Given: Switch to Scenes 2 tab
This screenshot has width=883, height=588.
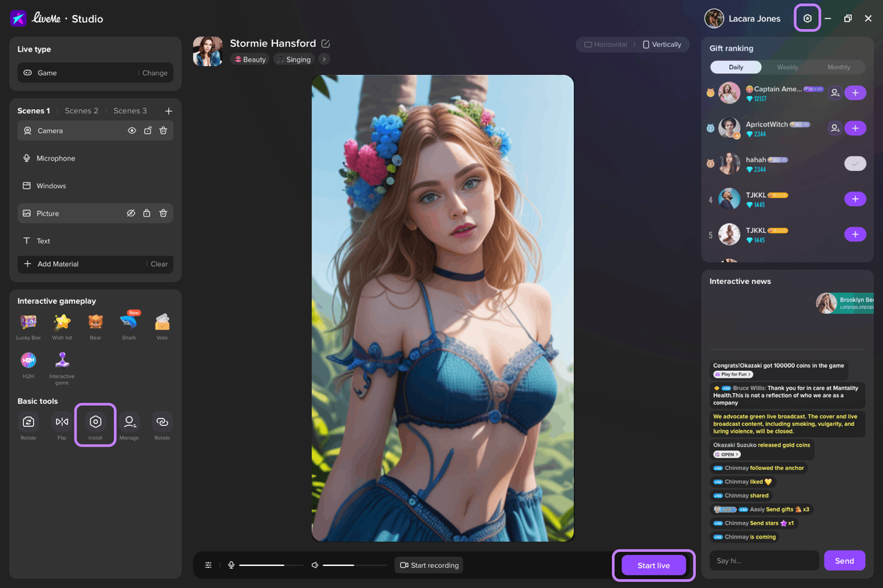Looking at the screenshot, I should pyautogui.click(x=81, y=111).
